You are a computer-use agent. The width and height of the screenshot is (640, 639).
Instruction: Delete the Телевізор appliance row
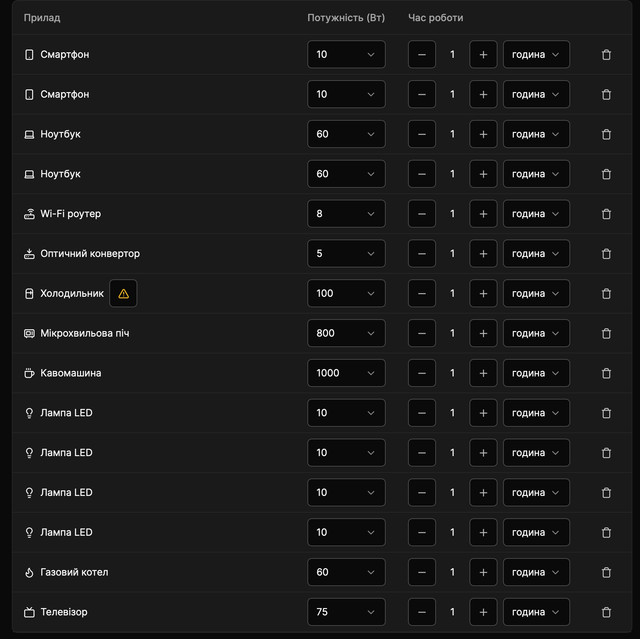pos(606,612)
